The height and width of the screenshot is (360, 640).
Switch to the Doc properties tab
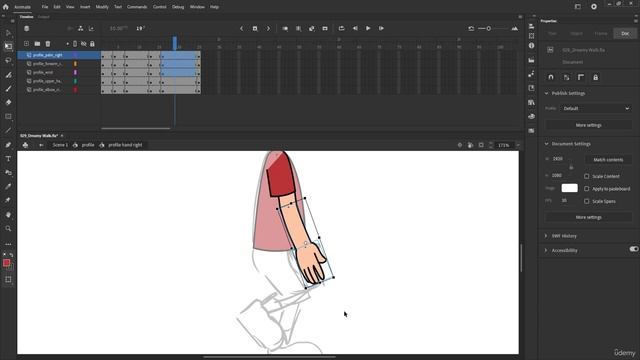625,33
